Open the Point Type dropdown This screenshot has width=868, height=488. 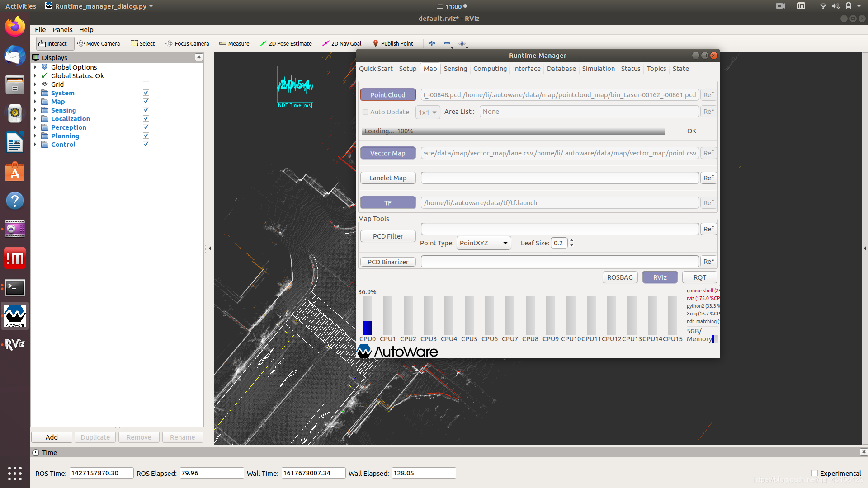483,243
